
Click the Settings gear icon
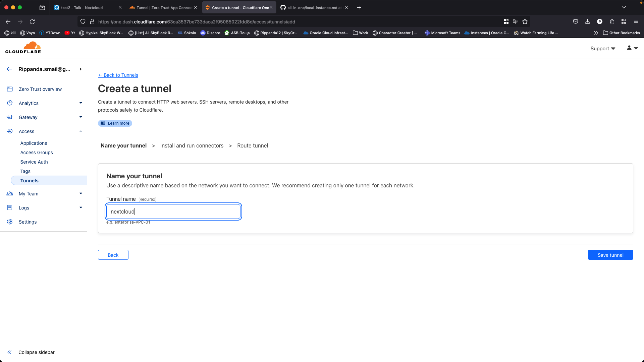[10, 222]
